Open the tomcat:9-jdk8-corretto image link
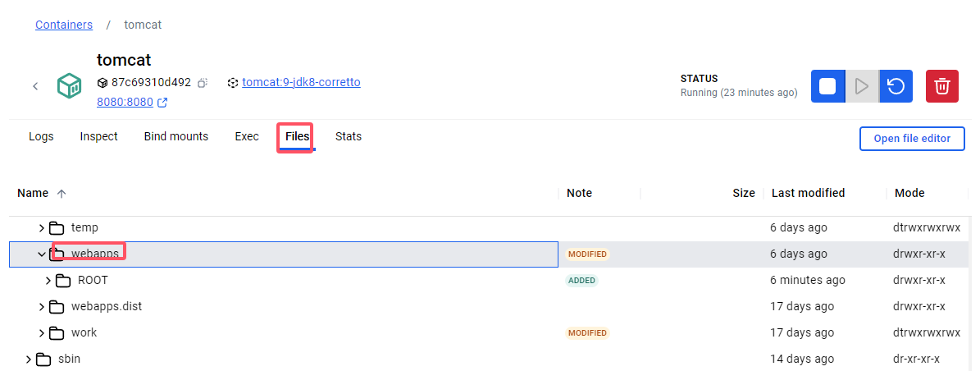Screen dimensions: 980x371 [x=301, y=82]
